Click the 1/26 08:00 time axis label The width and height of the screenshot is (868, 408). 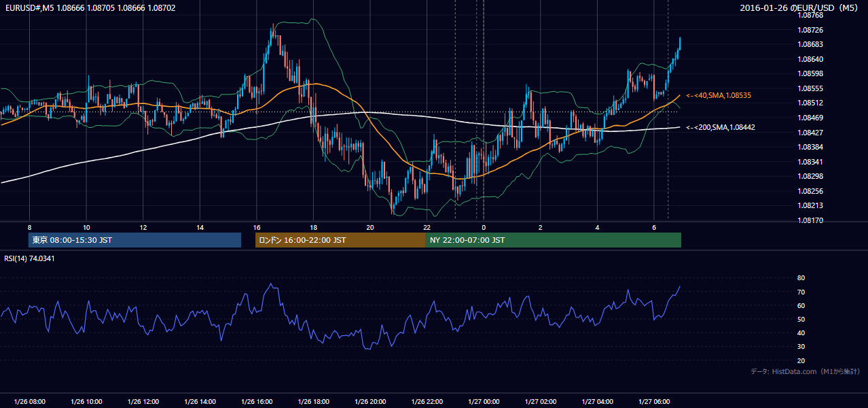tap(29, 402)
